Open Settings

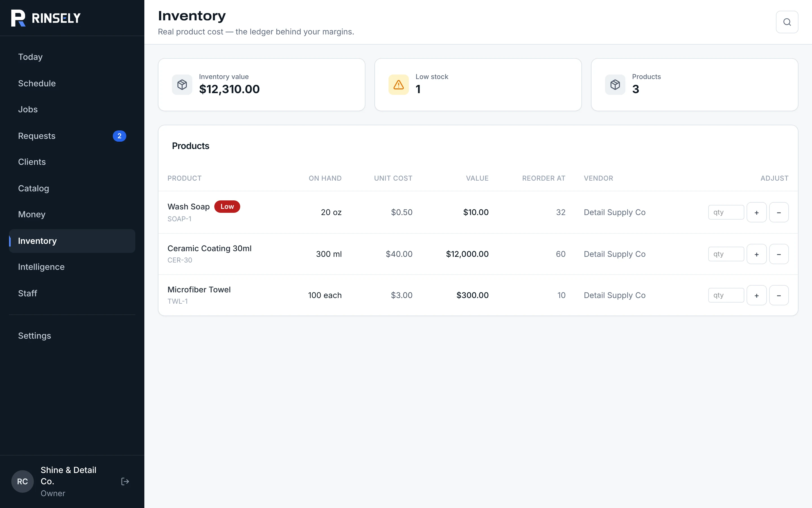click(x=72, y=336)
